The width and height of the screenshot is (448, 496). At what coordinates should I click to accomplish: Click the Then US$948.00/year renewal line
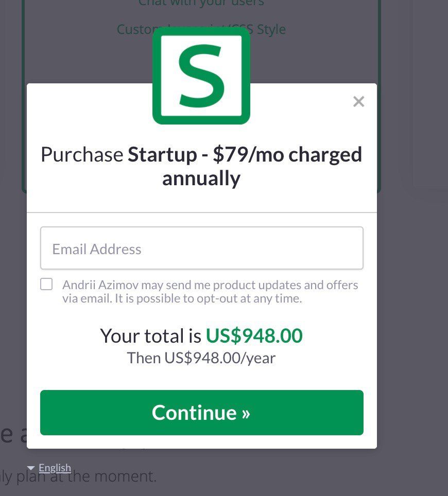click(201, 358)
